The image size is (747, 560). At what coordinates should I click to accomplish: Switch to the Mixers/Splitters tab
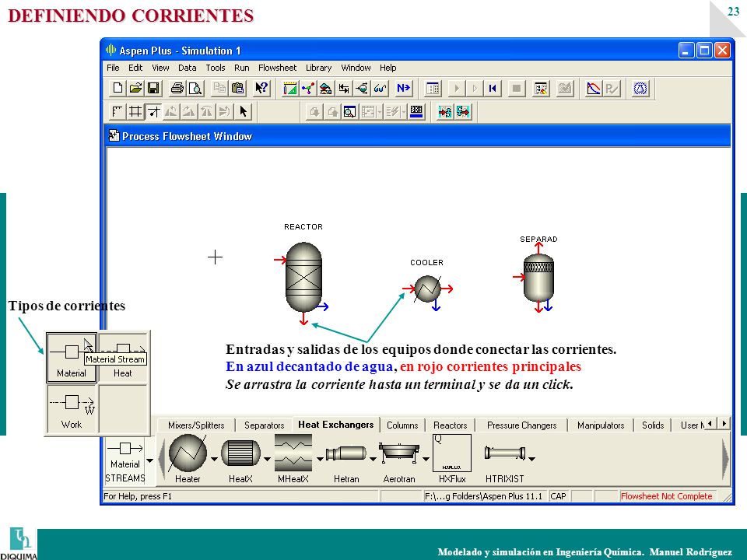point(196,425)
